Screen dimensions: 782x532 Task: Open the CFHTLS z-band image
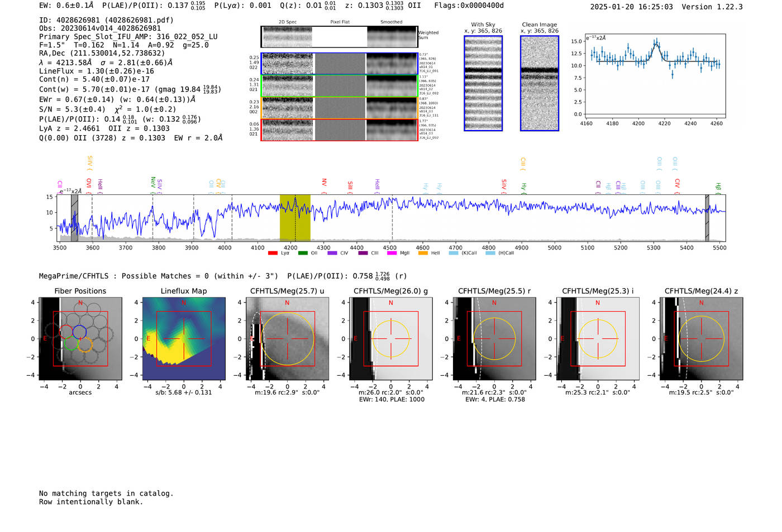point(701,339)
